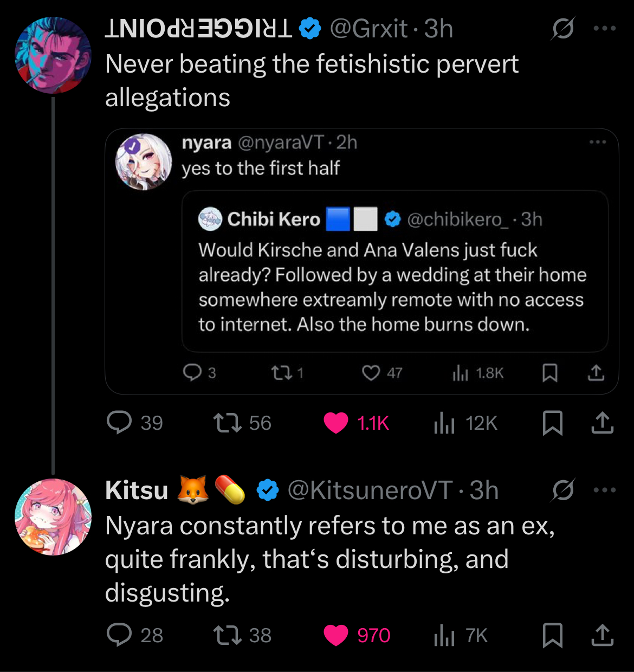Share TRIGGERPOINT's tweet
Image resolution: width=634 pixels, height=672 pixels.
(x=602, y=423)
